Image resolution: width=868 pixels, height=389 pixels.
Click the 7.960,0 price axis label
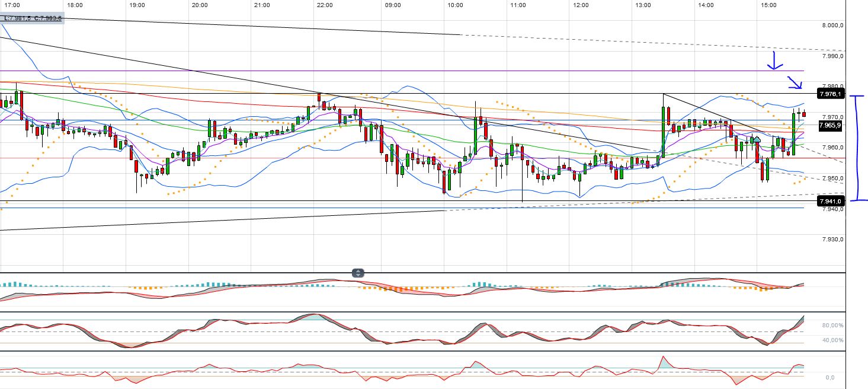coord(833,148)
